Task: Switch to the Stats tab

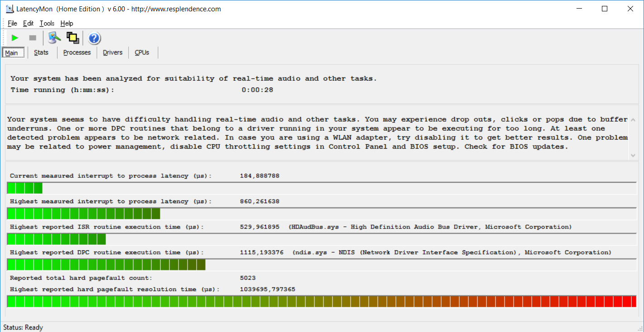Action: click(41, 53)
